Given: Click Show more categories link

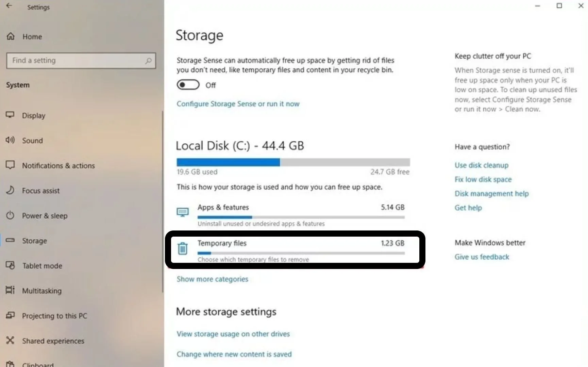Looking at the screenshot, I should pyautogui.click(x=213, y=279).
